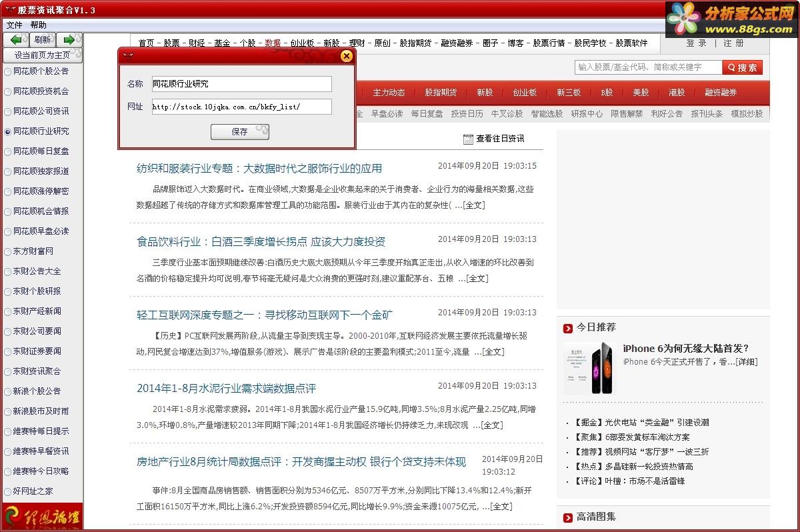Open the 房地产行业8月统计局数据点评 headline
Screen dimensions: 800x532
pos(301,462)
